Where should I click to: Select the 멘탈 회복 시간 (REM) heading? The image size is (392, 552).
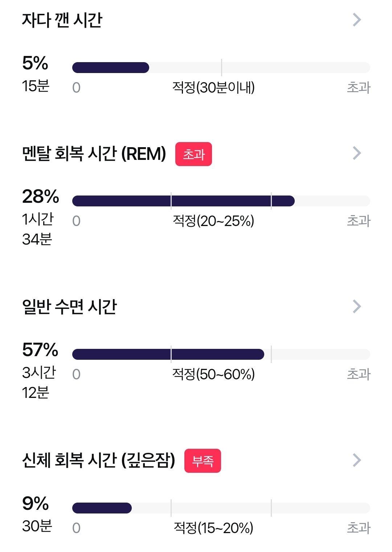94,154
